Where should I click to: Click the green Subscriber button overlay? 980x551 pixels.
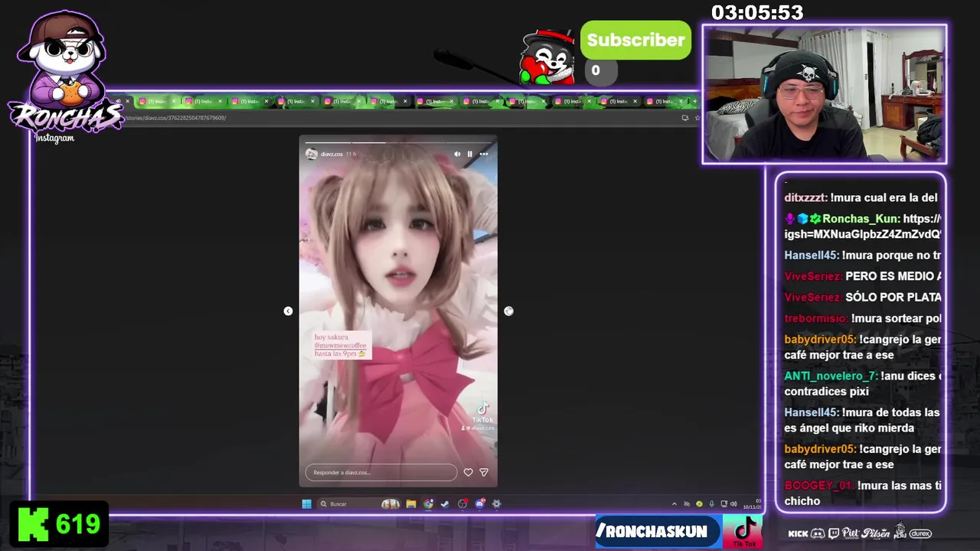click(635, 40)
